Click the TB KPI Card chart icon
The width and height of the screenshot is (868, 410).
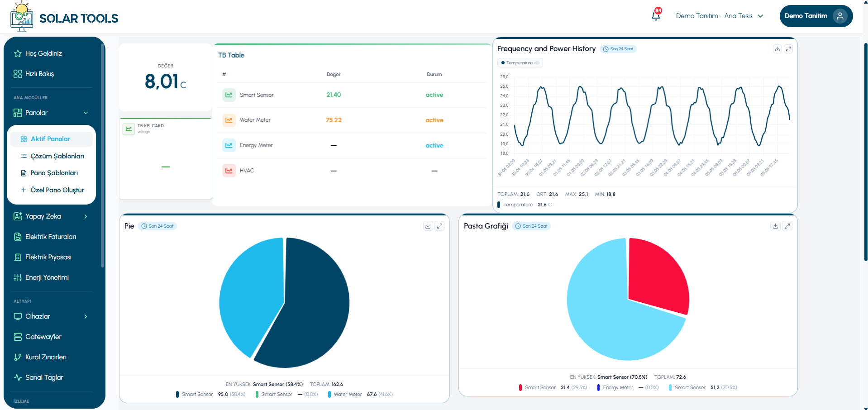pyautogui.click(x=129, y=129)
